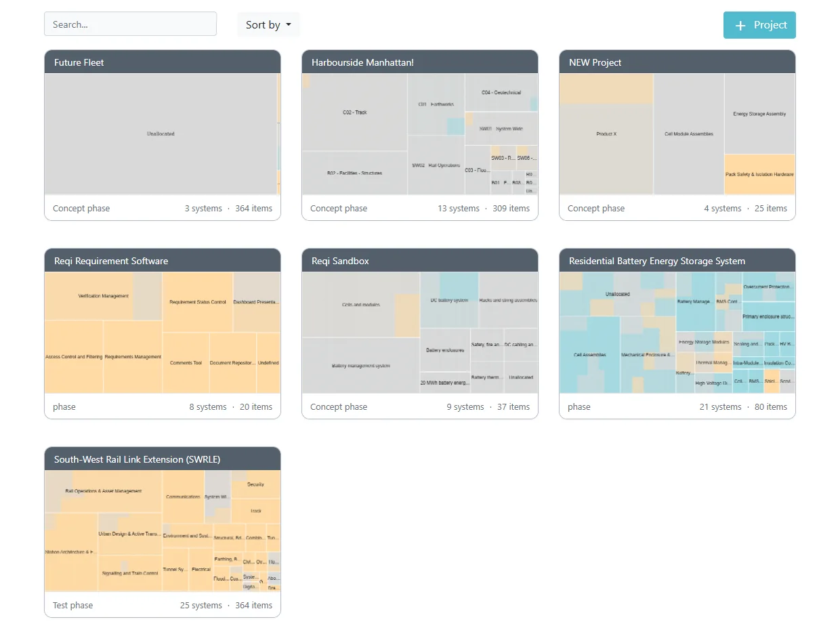Click '3 systems · 364 items' on Future Fleet
Image resolution: width=840 pixels, height=630 pixels.
tap(228, 209)
